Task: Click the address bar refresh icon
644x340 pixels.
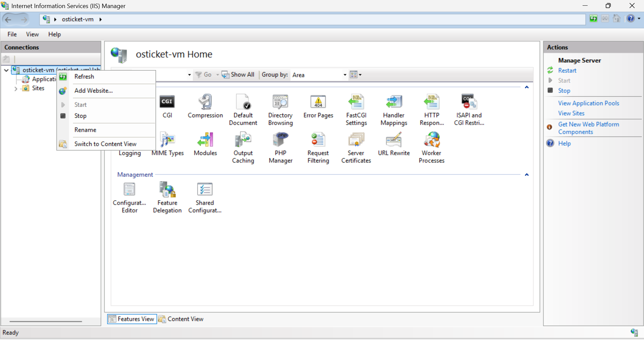Action: coord(593,19)
